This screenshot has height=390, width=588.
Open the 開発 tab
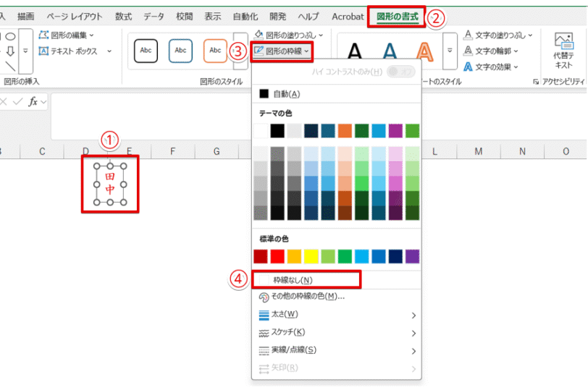coord(277,17)
